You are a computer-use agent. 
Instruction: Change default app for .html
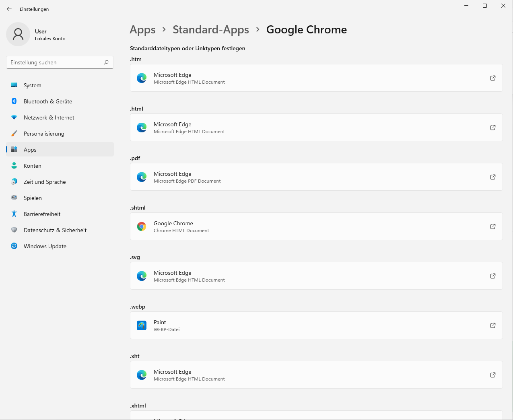click(x=316, y=128)
